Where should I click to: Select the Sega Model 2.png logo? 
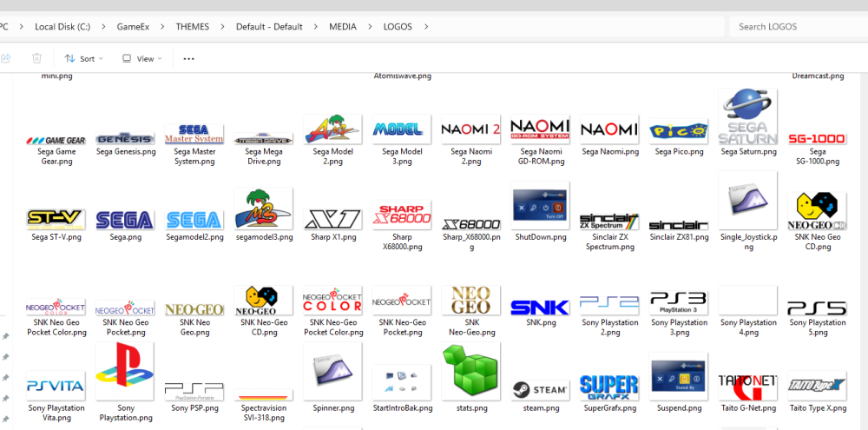(332, 129)
